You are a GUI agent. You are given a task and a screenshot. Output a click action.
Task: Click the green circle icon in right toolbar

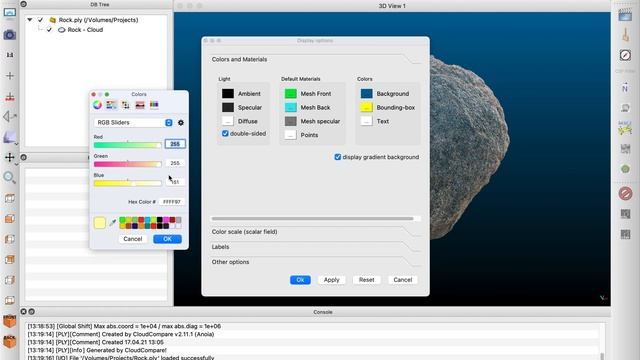[625, 169]
